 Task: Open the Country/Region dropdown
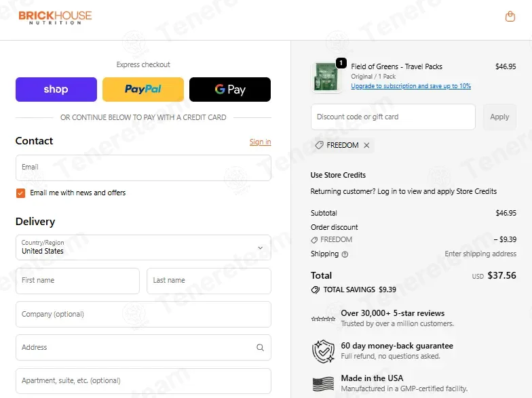143,247
